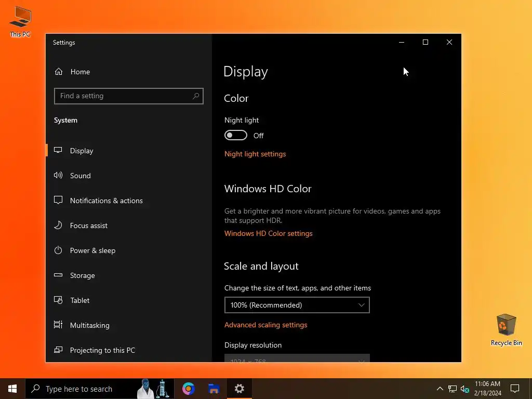Screen dimensions: 532x399
Task: Click the network icon in system tray
Action: point(453,389)
